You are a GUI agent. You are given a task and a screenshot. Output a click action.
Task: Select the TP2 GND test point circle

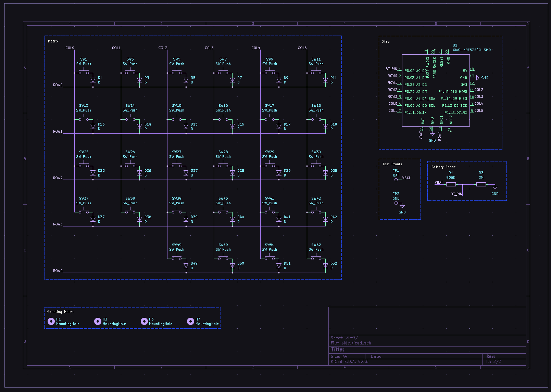pos(396,203)
